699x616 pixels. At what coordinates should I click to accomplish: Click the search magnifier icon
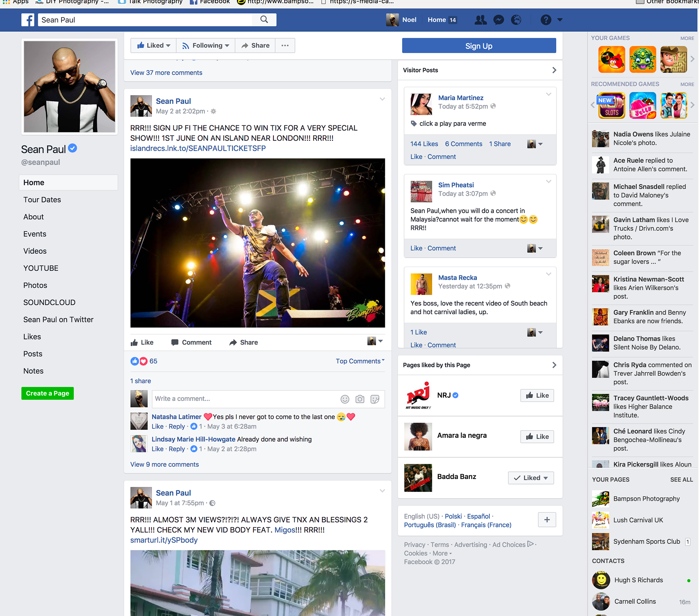(x=264, y=20)
